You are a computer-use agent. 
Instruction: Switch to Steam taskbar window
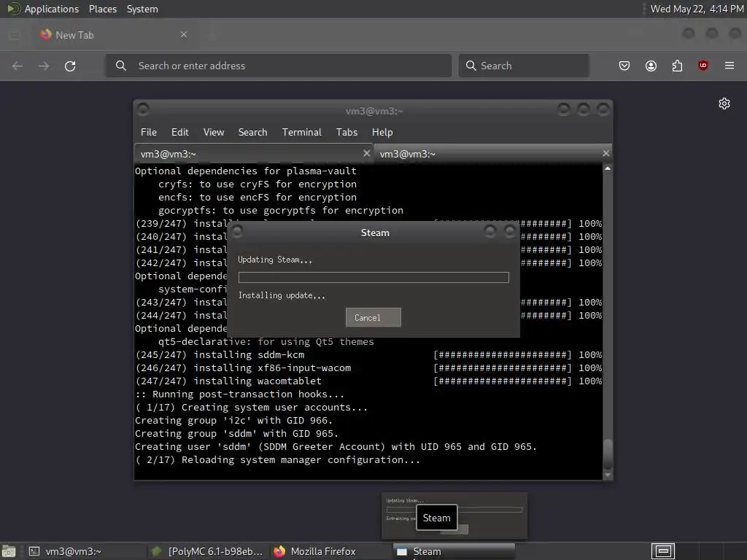pyautogui.click(x=454, y=551)
